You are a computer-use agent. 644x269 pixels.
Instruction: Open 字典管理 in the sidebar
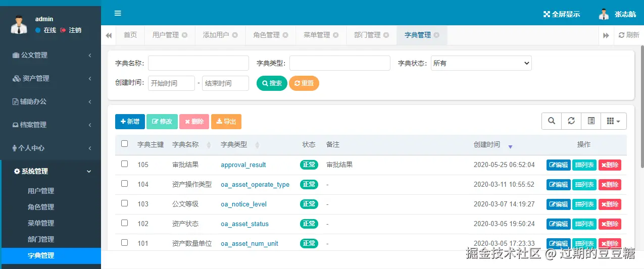[x=51, y=255]
